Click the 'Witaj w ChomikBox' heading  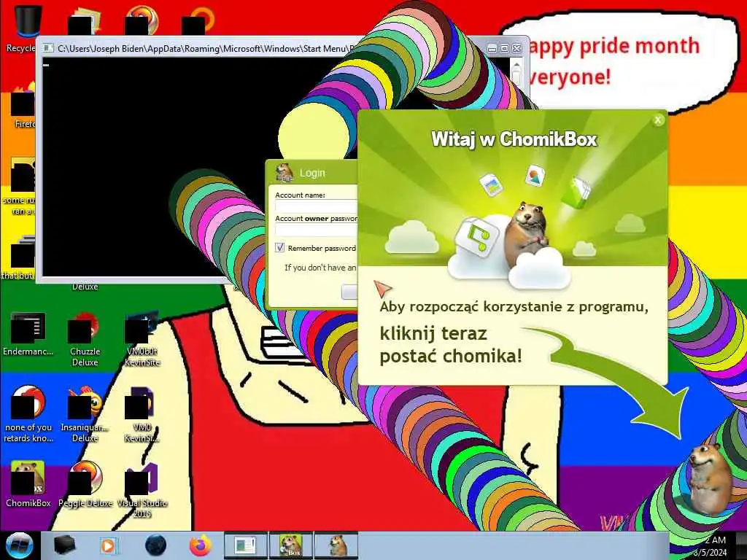pyautogui.click(x=514, y=139)
